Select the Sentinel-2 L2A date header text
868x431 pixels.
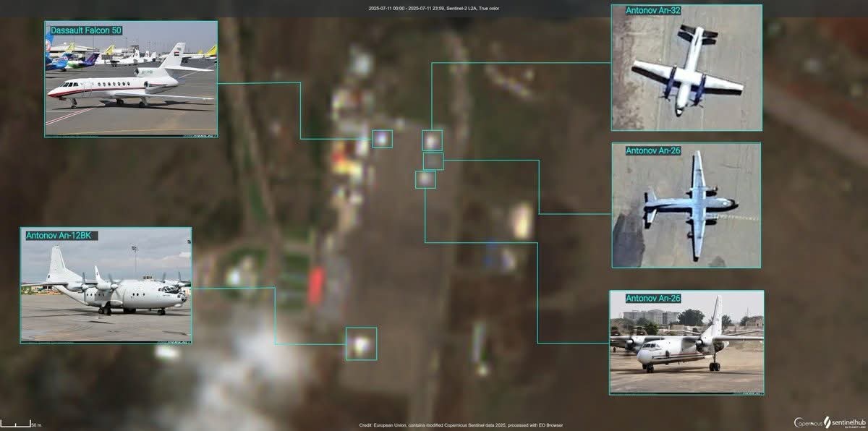click(433, 8)
